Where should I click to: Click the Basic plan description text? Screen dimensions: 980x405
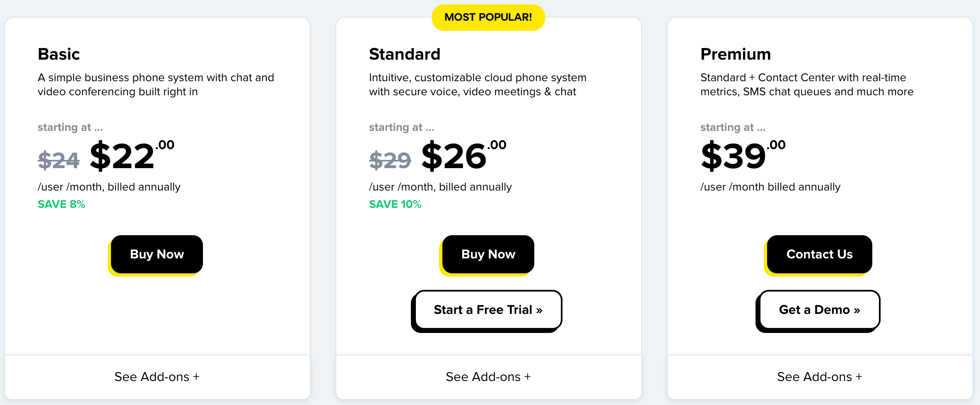156,84
